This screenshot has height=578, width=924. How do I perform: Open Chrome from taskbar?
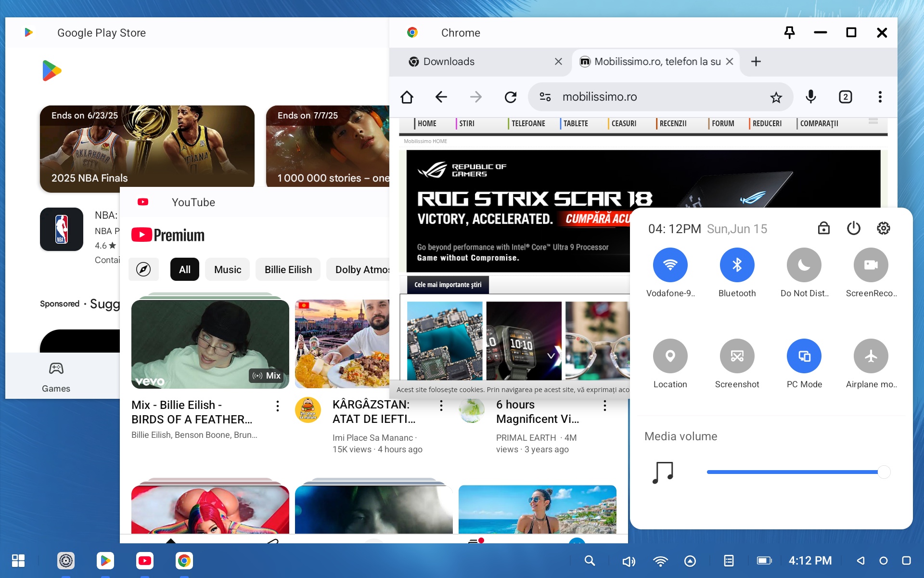coord(184,561)
